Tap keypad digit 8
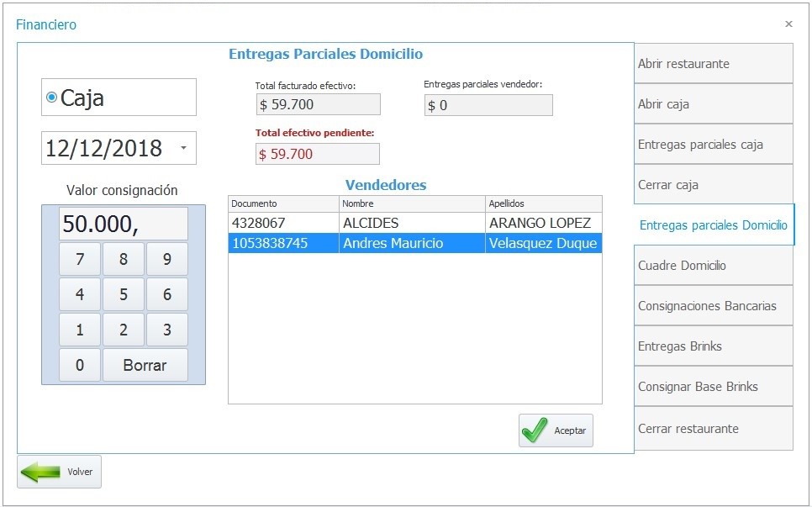The height and width of the screenshot is (507, 812). (x=124, y=259)
